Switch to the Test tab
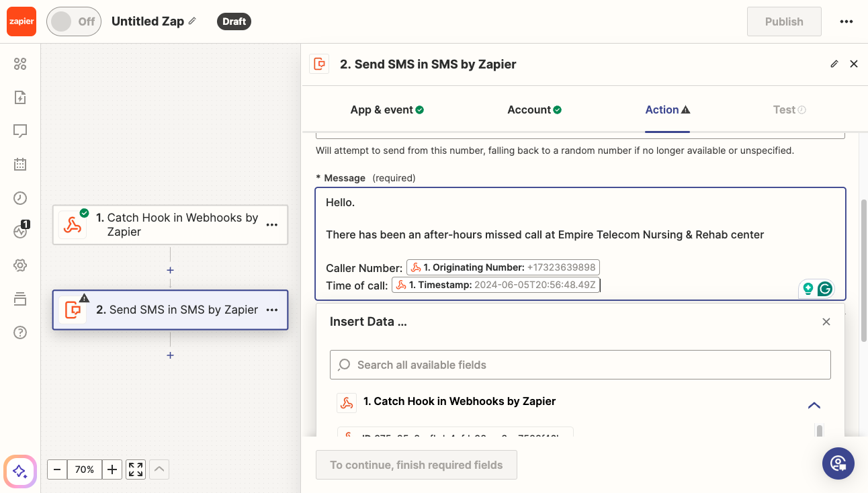868x493 pixels. 789,109
